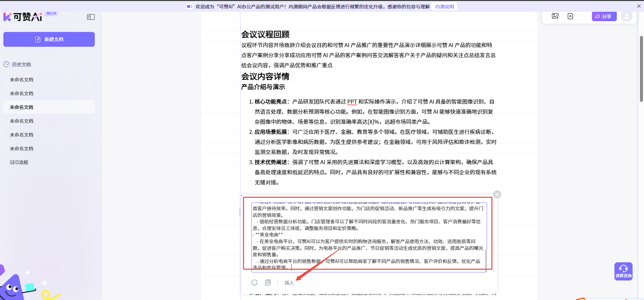Collapse the sidebar with the panel icon

coord(91,17)
